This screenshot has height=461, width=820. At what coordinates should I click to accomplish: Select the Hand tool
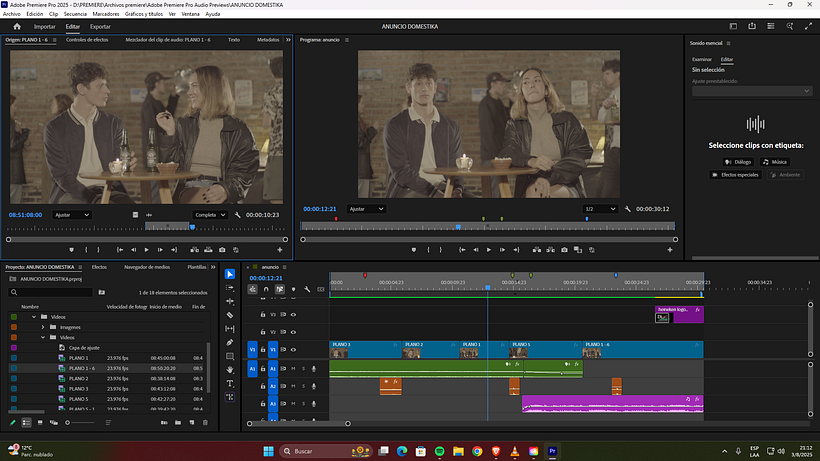coord(230,370)
